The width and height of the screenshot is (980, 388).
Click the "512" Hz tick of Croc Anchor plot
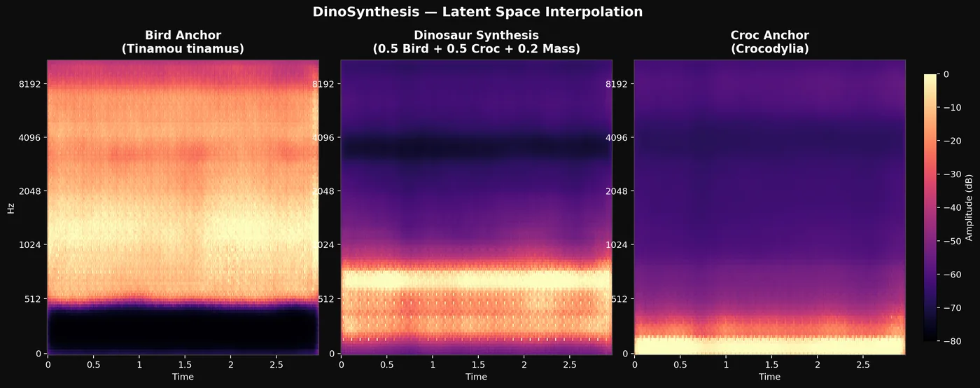click(619, 299)
